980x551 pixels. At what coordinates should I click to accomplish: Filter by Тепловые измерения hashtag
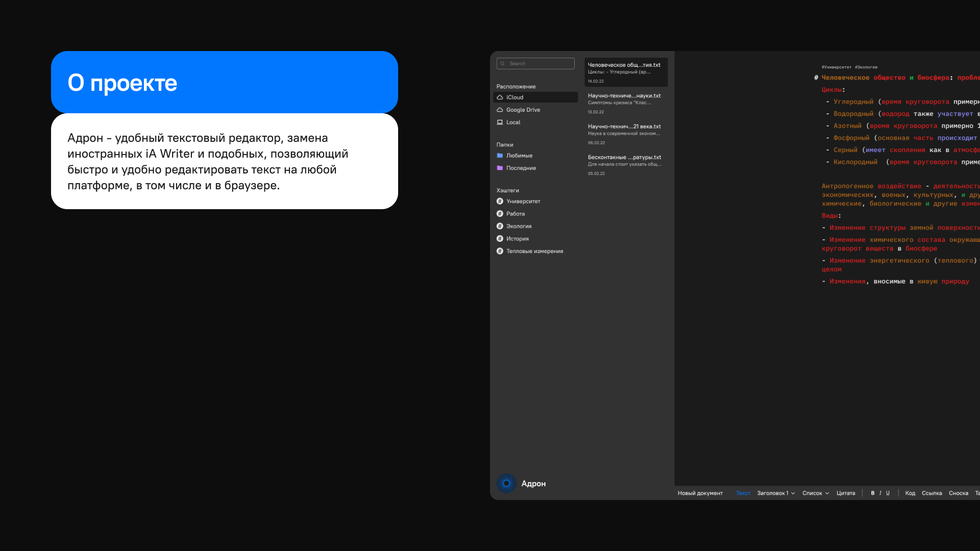[x=534, y=251]
